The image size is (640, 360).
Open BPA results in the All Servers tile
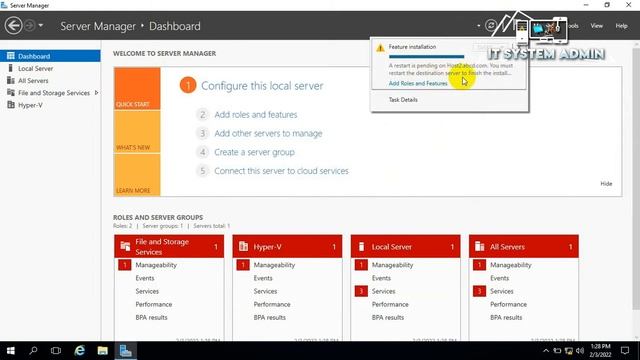pos(506,317)
